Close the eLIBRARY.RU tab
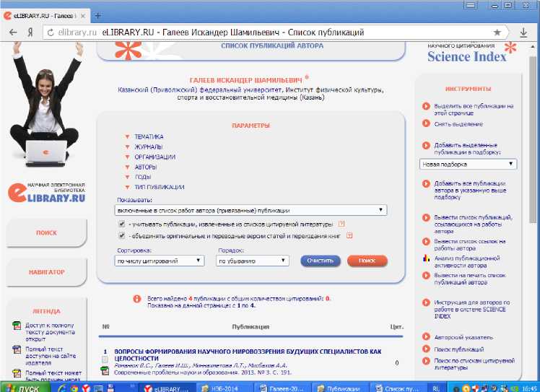This screenshot has width=540, height=392. 83,16
